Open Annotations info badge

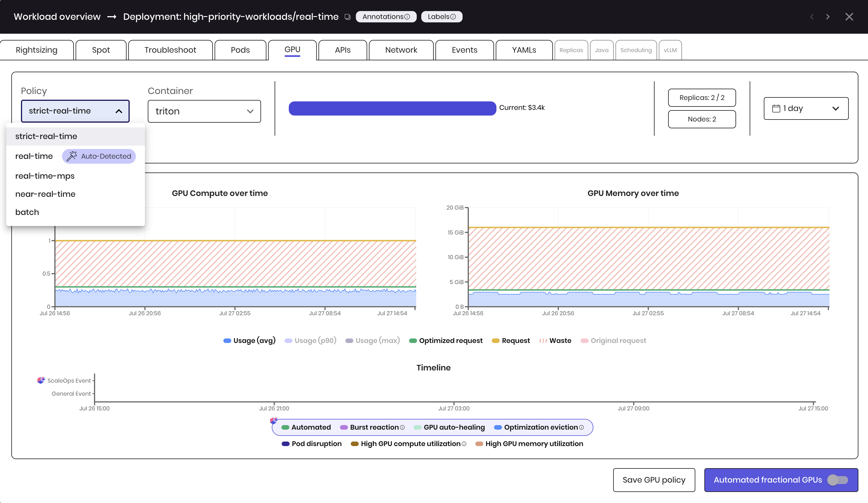[x=386, y=16]
